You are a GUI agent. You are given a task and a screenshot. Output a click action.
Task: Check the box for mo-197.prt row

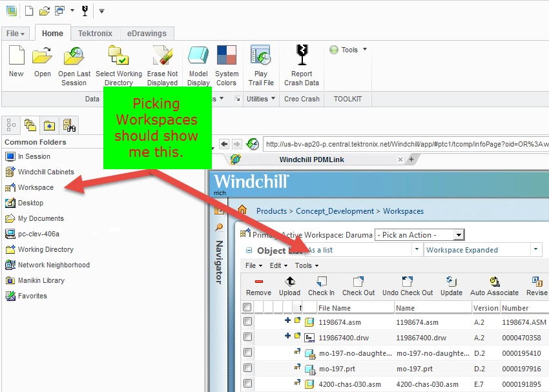click(x=247, y=368)
